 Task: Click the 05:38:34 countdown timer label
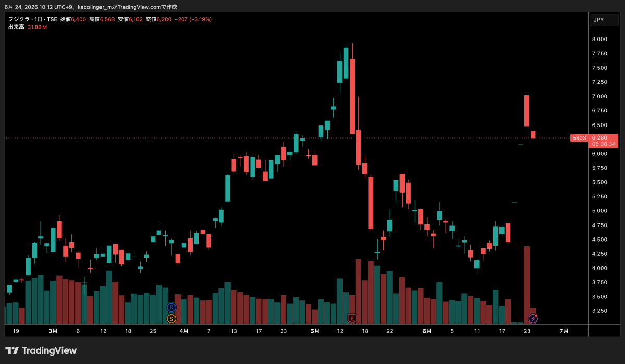click(604, 144)
